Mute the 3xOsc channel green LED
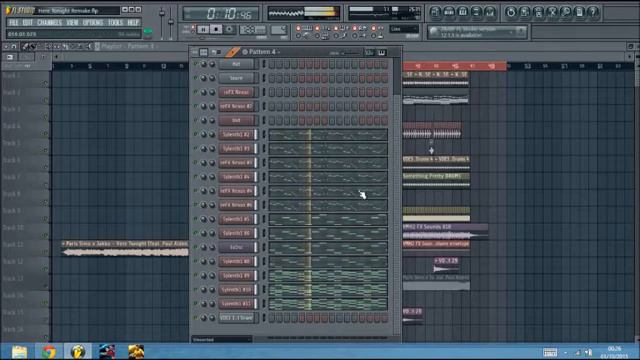This screenshot has width=640, height=360. pos(196,247)
